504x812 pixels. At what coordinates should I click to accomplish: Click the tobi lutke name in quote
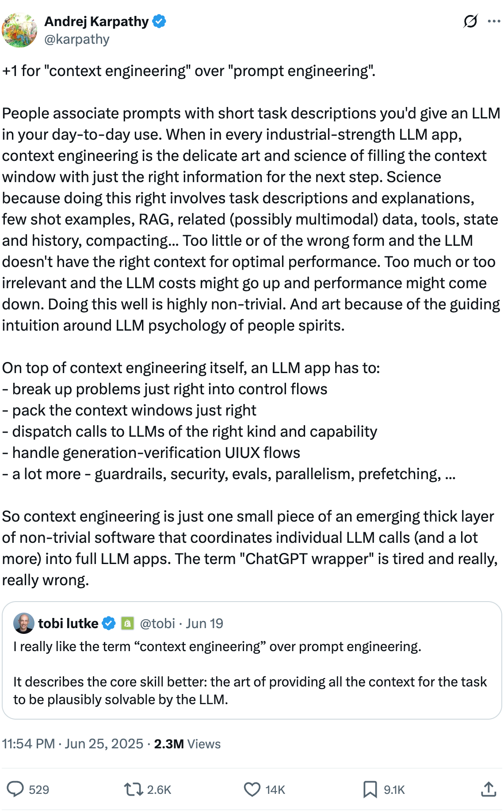tap(69, 623)
